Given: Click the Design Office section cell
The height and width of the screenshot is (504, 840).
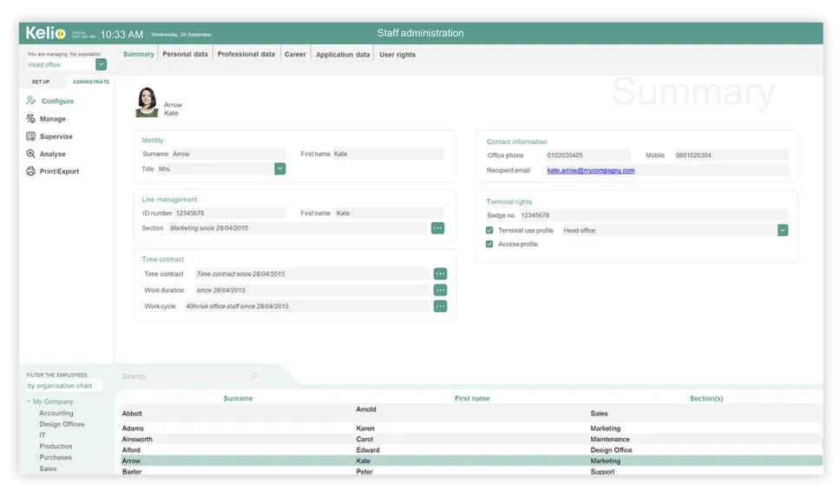Looking at the screenshot, I should click(611, 450).
